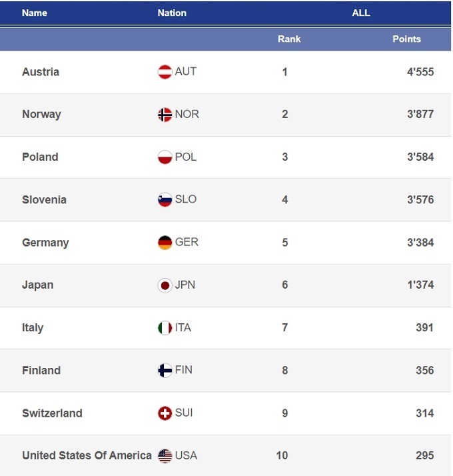The image size is (453, 476).
Task: Click the Points subheader
Action: pos(406,39)
